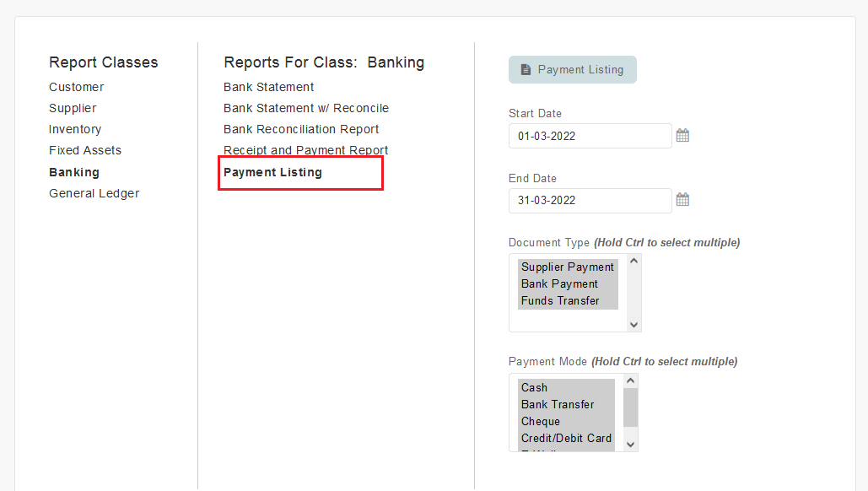Image resolution: width=868 pixels, height=491 pixels.
Task: Click the Start Date input field
Action: (x=590, y=136)
